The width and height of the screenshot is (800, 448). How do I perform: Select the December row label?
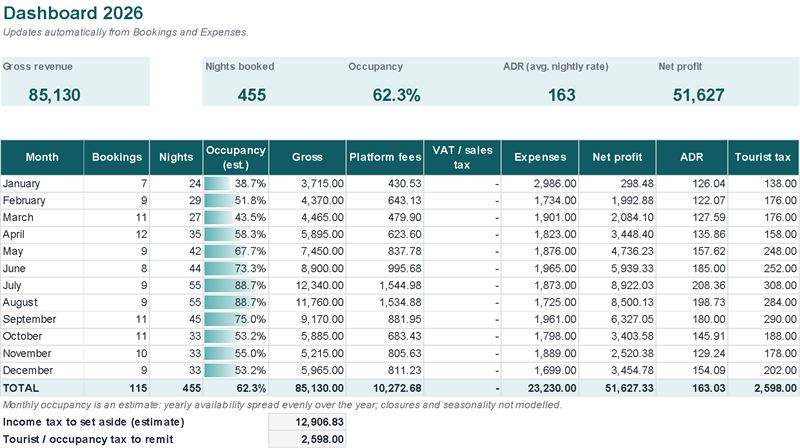(28, 370)
